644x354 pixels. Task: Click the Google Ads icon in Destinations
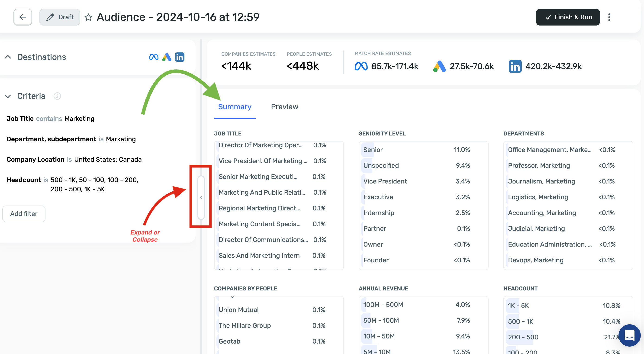pyautogui.click(x=167, y=57)
